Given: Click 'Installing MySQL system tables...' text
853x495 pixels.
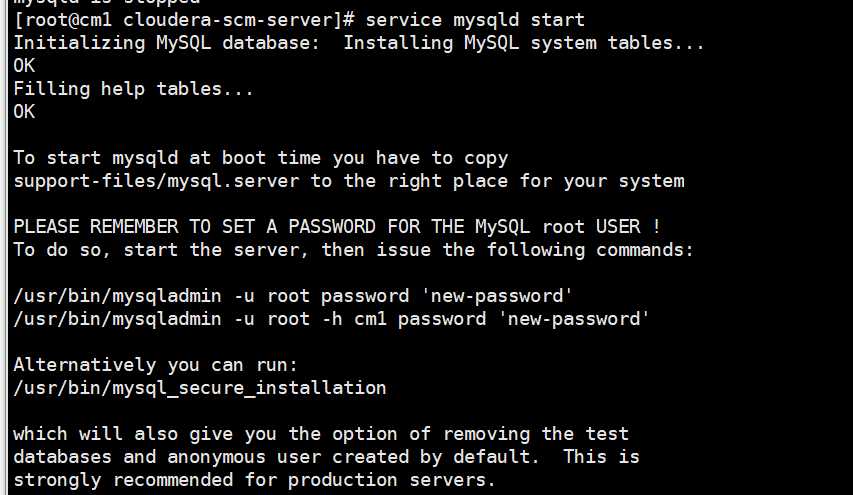Looking at the screenshot, I should [x=524, y=44].
